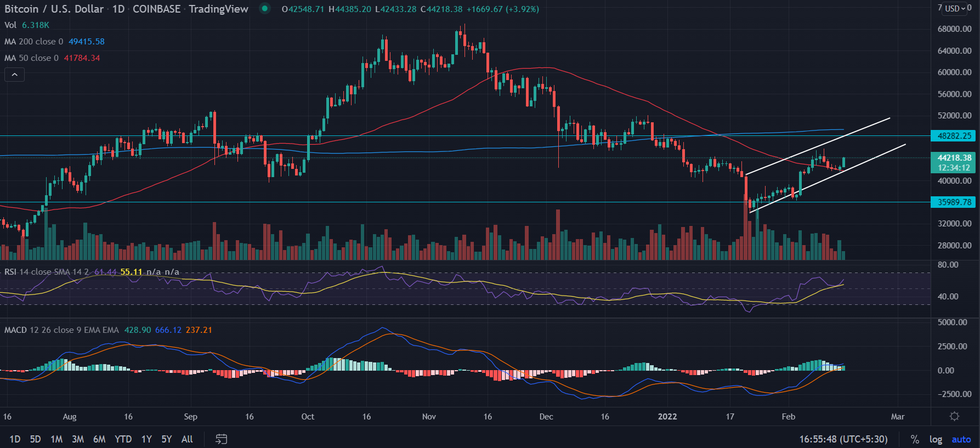This screenshot has width=980, height=448.
Task: Open timezone menu showing UTC+5:30
Action: click(843, 439)
